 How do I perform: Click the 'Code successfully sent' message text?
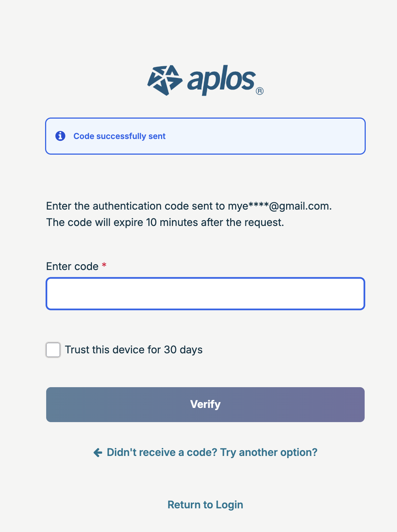tap(119, 136)
